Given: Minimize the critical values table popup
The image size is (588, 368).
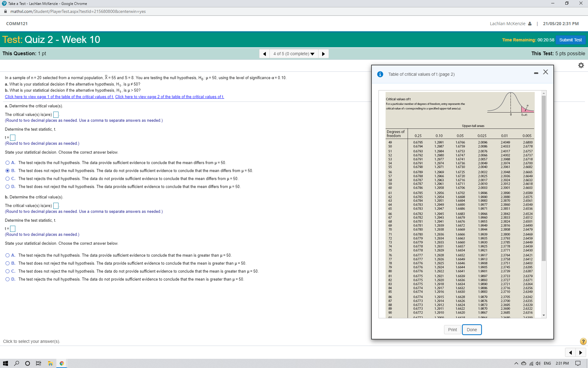Looking at the screenshot, I should click(536, 73).
